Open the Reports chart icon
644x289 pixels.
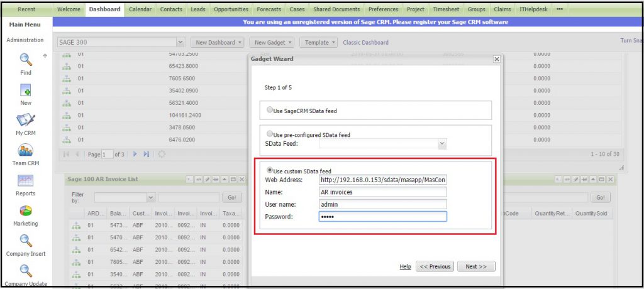[x=25, y=181]
